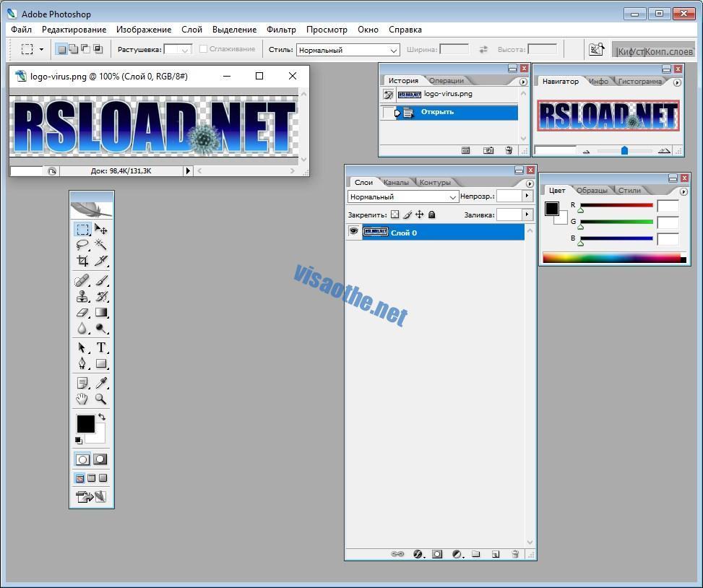Select the Dodge tool
The height and width of the screenshot is (588, 703).
(101, 329)
